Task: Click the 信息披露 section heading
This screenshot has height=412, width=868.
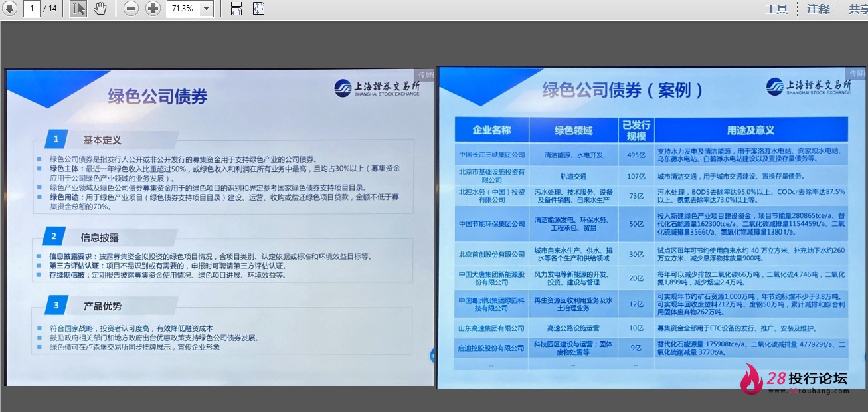Action: point(100,237)
